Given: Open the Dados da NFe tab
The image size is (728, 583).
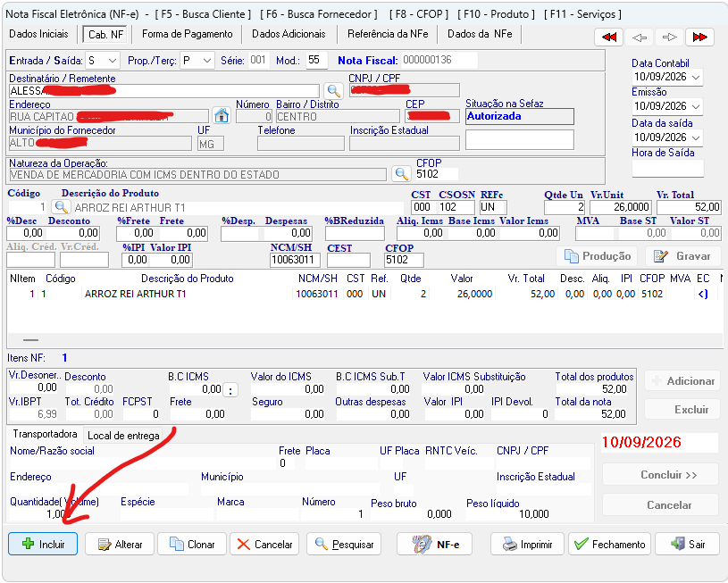Looking at the screenshot, I should (x=480, y=34).
